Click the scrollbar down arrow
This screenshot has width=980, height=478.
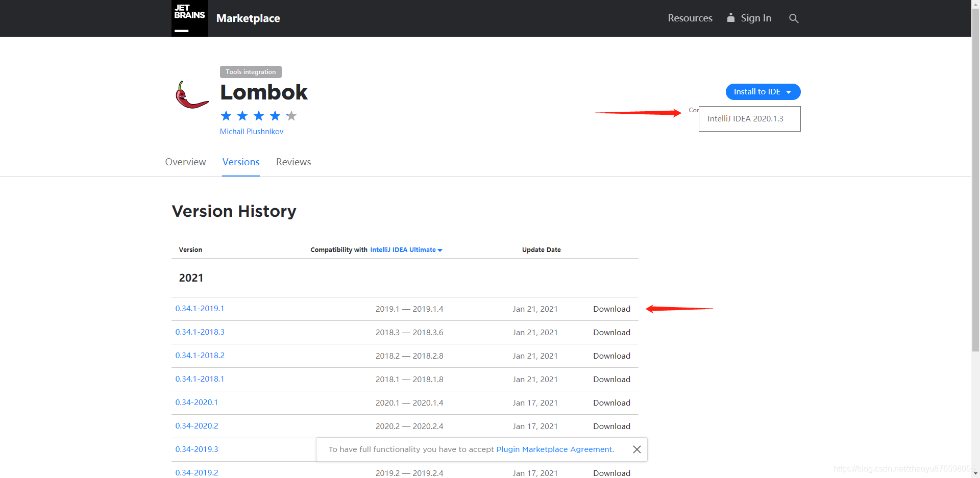[x=975, y=473]
